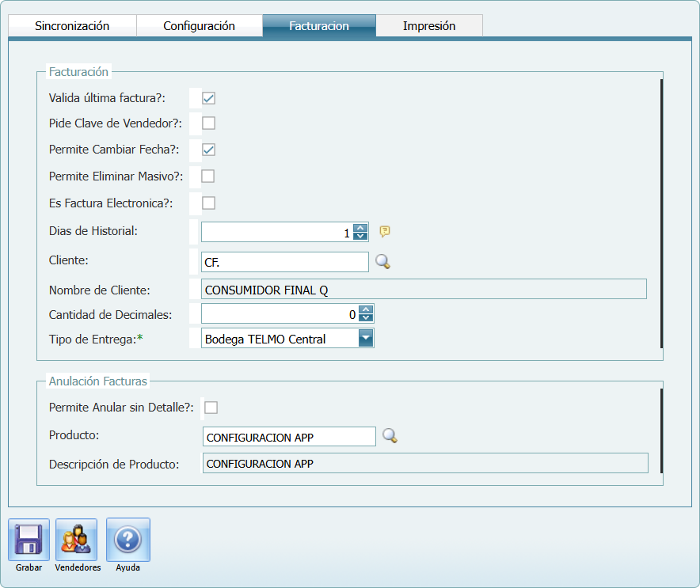The image size is (700, 588).
Task: Enable Es Factura Electronica
Action: [x=209, y=203]
